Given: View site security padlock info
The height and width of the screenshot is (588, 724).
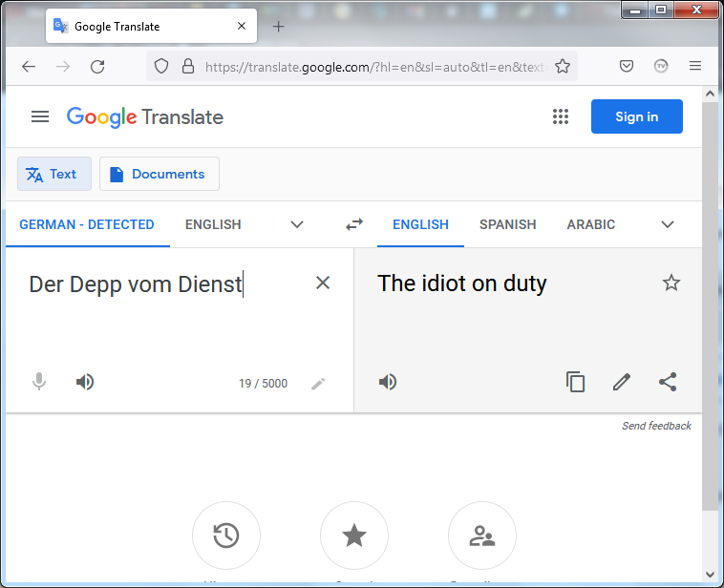Looking at the screenshot, I should 188,67.
